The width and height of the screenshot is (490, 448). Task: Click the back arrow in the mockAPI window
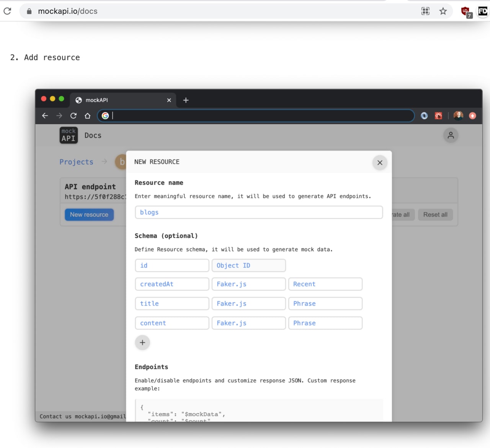coord(45,116)
